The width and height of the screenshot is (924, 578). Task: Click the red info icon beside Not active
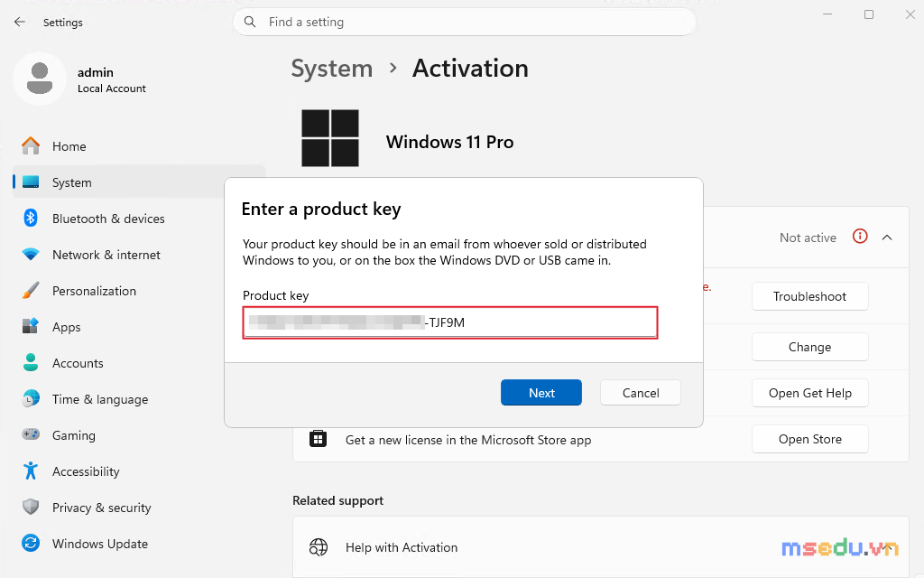(x=860, y=238)
